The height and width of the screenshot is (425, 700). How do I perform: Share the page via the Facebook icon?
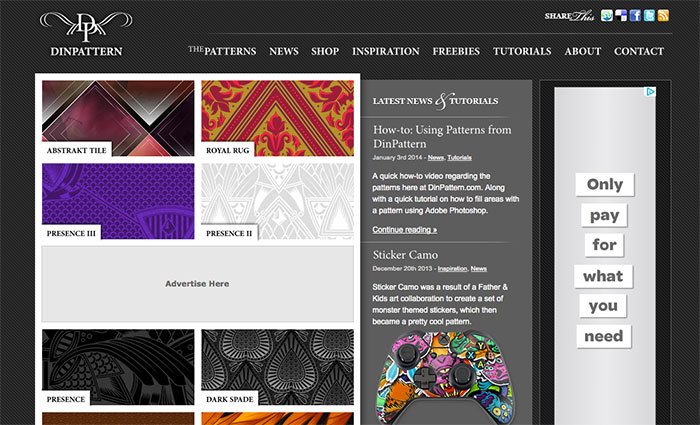635,16
